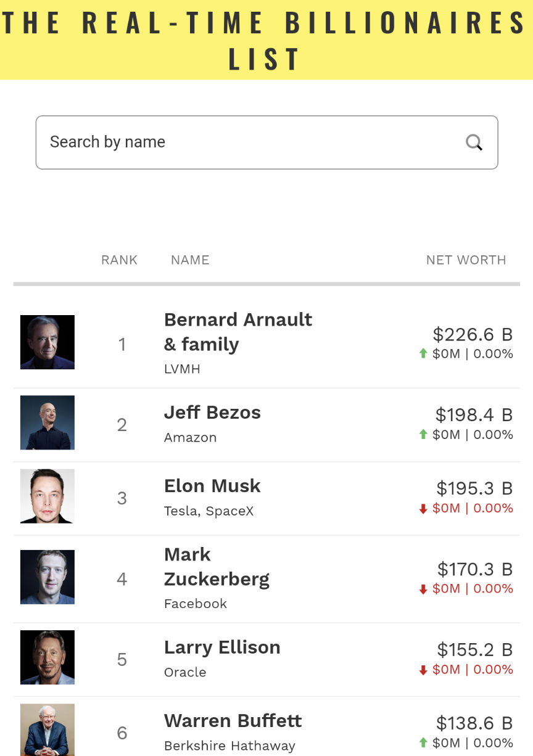Sort by the NET WORTH column header
This screenshot has width=533, height=756.
pyautogui.click(x=466, y=260)
